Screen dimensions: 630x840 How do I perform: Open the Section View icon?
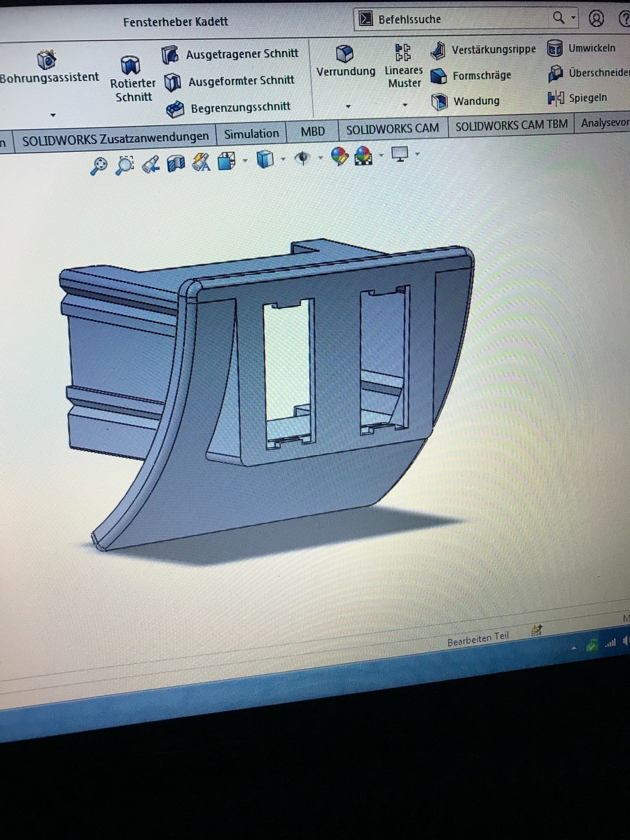click(x=176, y=164)
